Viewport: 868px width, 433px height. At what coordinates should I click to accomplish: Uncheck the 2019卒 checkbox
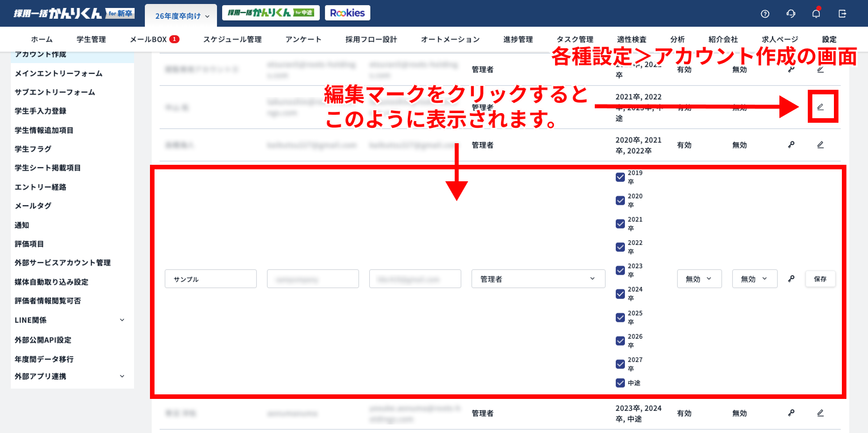tap(620, 177)
